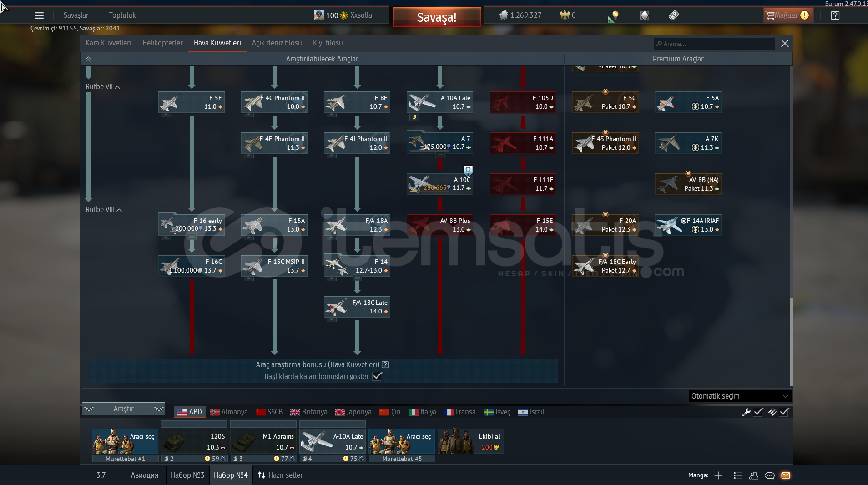Screen dimensions: 868x485
Task: Open Araç araştırma bonusu help icon
Action: (385, 364)
